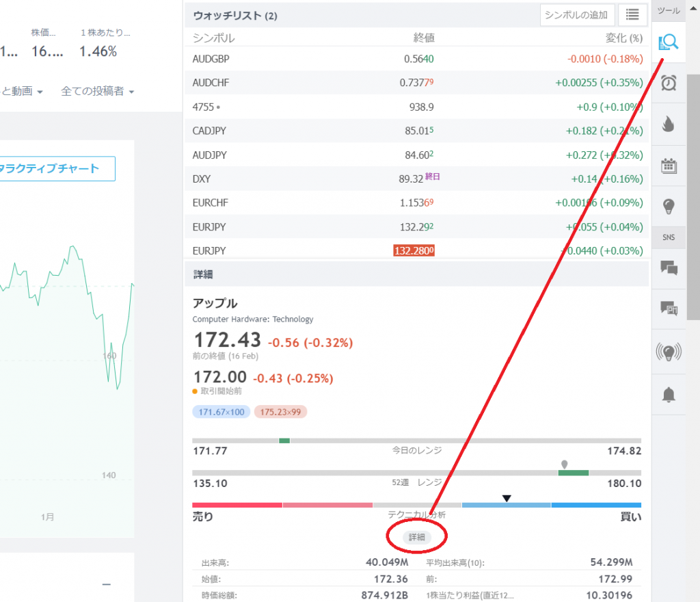Open the flame hotlist icon
The height and width of the screenshot is (602, 700).
669,124
